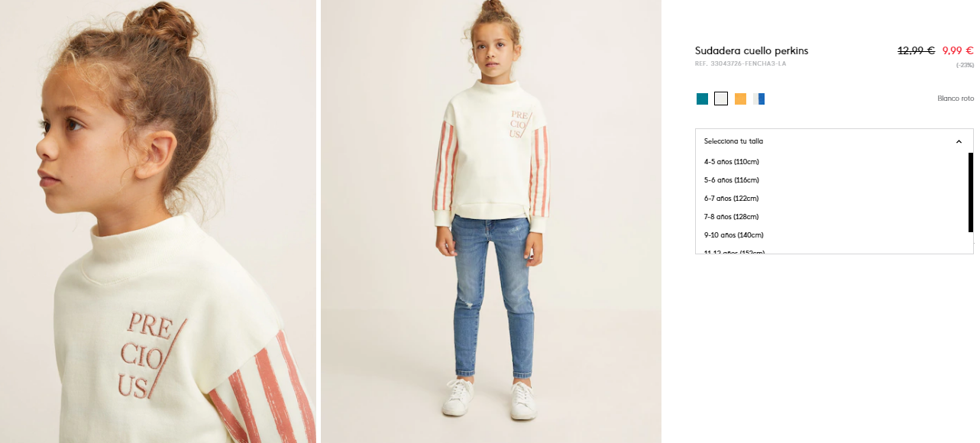Collapse the size list with the chevron arrow

coord(959,141)
